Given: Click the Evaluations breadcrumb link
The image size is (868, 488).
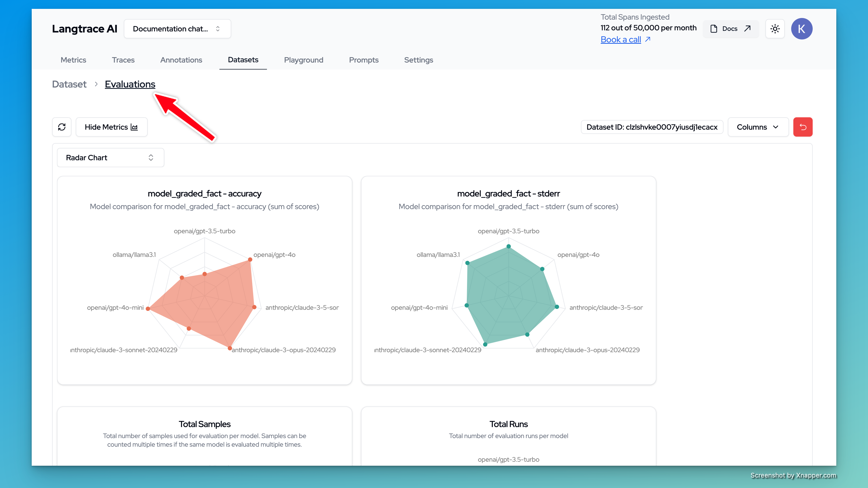Looking at the screenshot, I should click(x=130, y=84).
